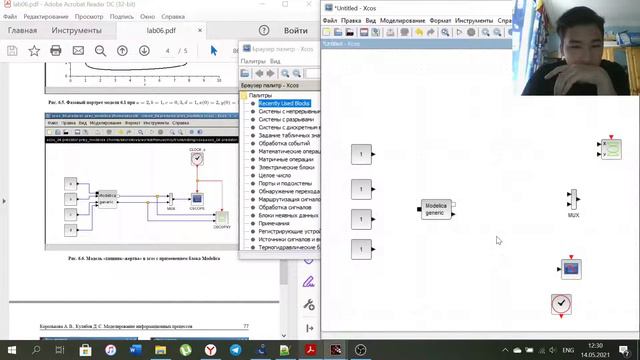Open Telegram from the taskbar
The width and height of the screenshot is (640, 360).
click(236, 350)
